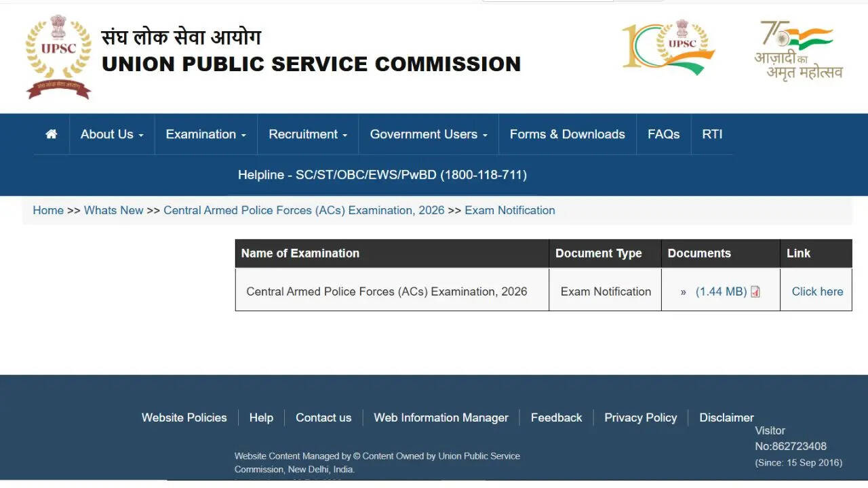The width and height of the screenshot is (868, 488).
Task: Open the RTI menu item
Action: click(x=712, y=134)
